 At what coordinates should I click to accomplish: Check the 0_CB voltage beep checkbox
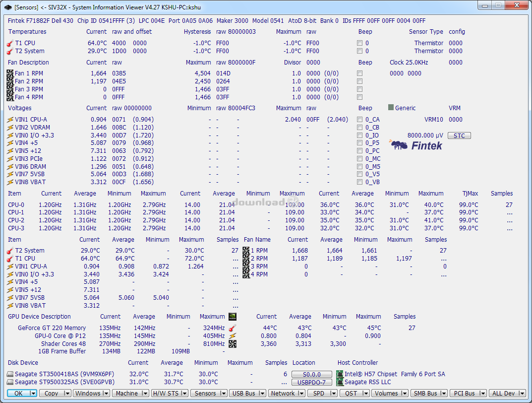coord(359,128)
